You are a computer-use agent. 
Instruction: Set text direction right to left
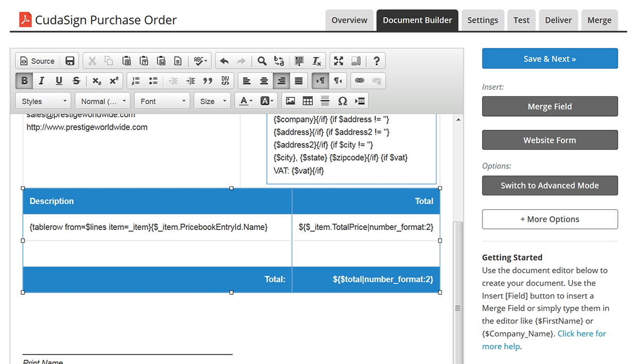coord(338,81)
